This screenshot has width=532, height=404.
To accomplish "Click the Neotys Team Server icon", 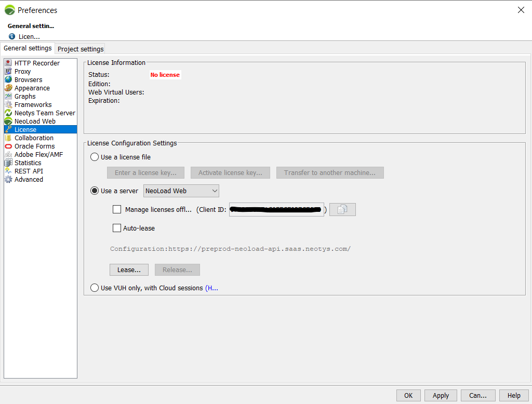I will click(x=8, y=113).
